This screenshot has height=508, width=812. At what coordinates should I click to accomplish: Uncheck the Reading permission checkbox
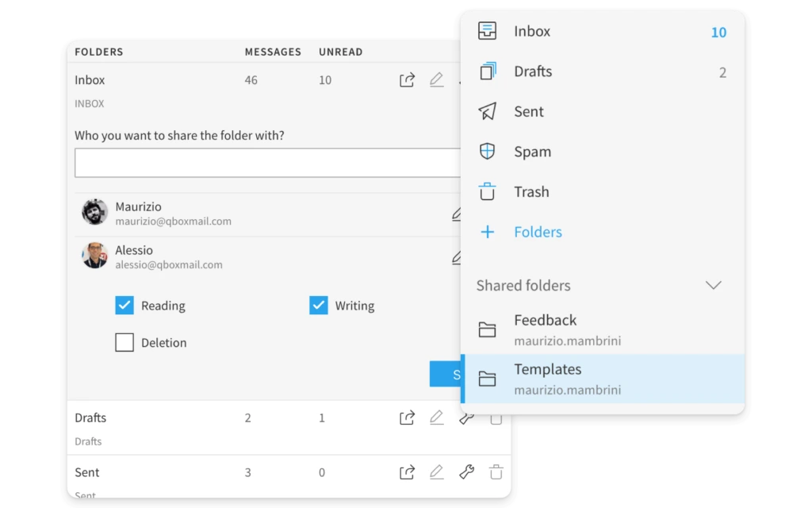point(124,306)
